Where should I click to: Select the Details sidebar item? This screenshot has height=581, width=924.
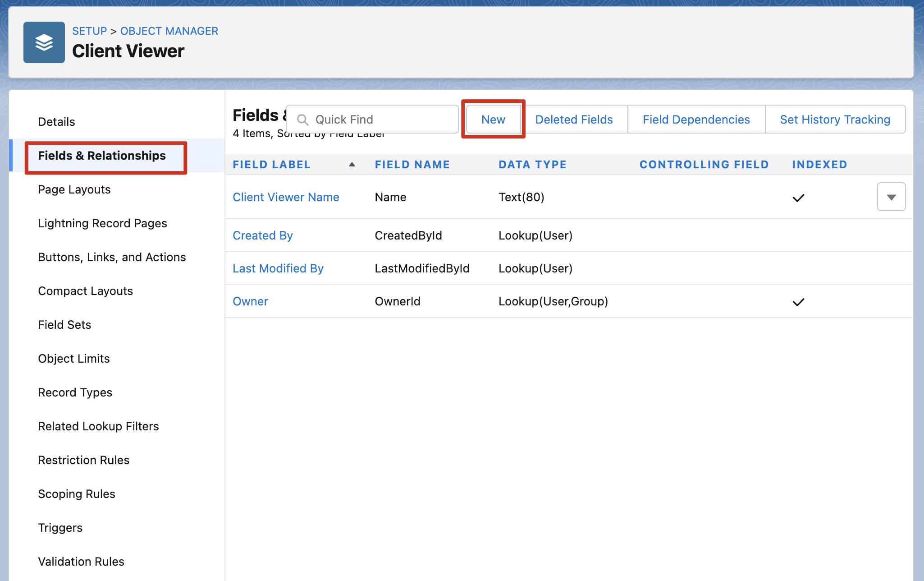(56, 122)
